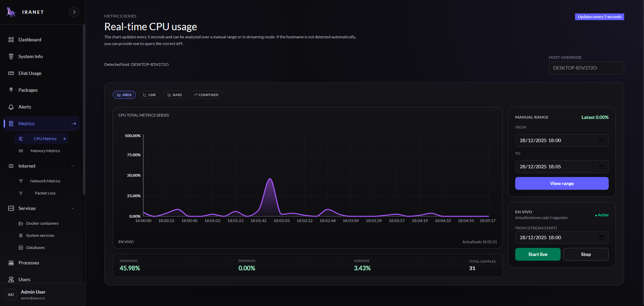Switch chart type to Line
Screen dimensions: 644x306
[x=149, y=95]
